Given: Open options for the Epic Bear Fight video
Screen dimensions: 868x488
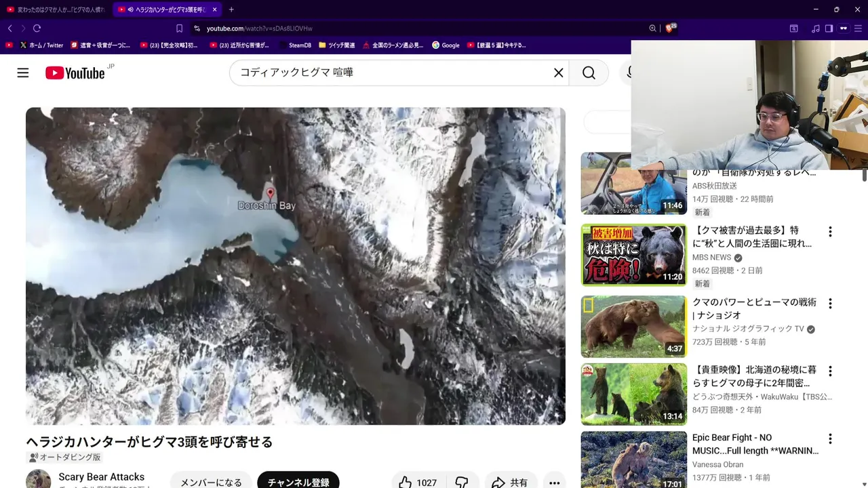Looking at the screenshot, I should [x=830, y=439].
